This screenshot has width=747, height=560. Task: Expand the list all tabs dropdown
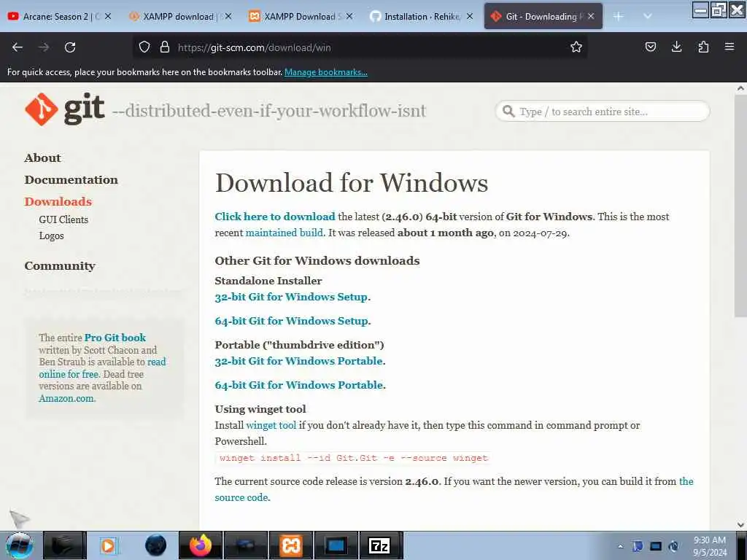647,17
